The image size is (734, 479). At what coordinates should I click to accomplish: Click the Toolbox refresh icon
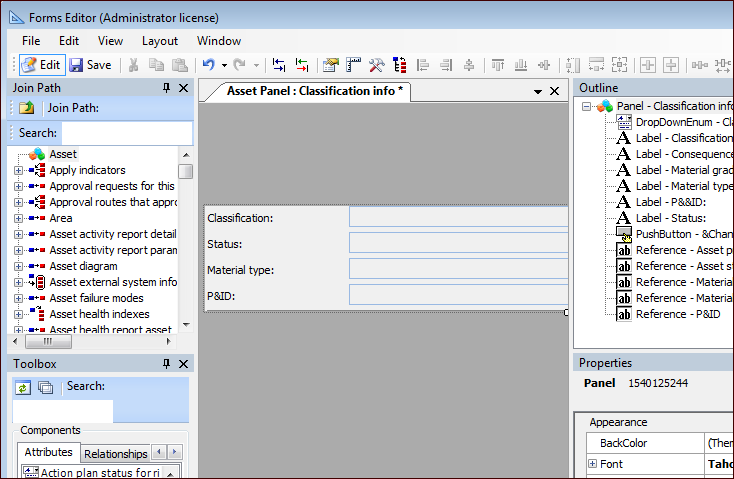[23, 387]
